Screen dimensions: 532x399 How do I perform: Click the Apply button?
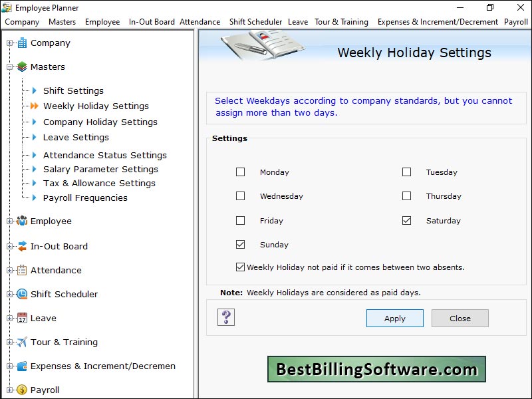(x=394, y=318)
